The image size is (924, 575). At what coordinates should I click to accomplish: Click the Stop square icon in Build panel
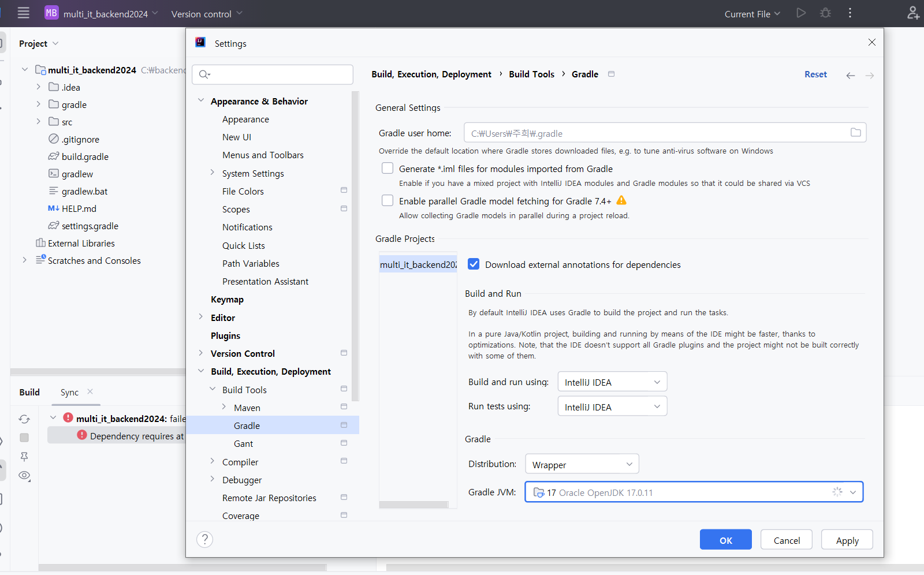pos(24,438)
